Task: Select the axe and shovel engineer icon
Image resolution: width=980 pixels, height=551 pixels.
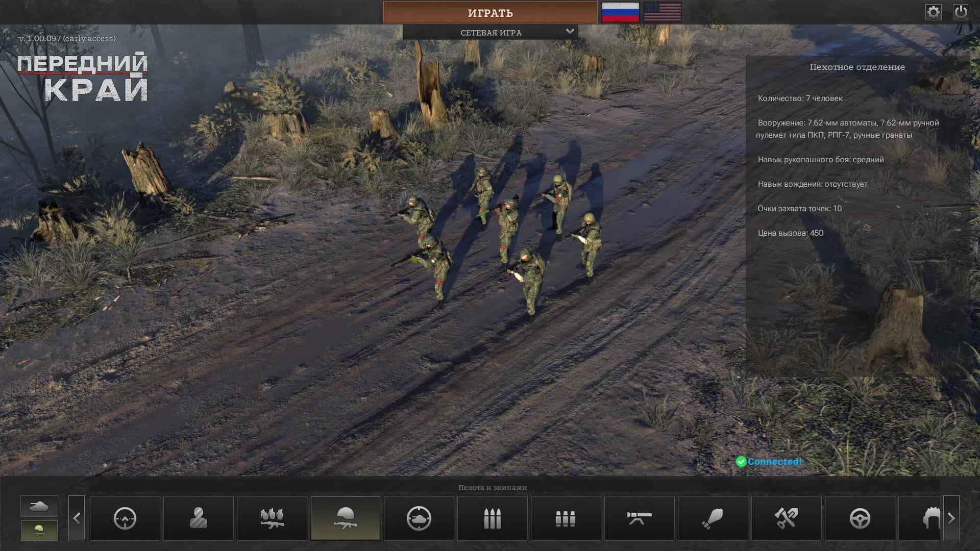Action: tap(786, 518)
